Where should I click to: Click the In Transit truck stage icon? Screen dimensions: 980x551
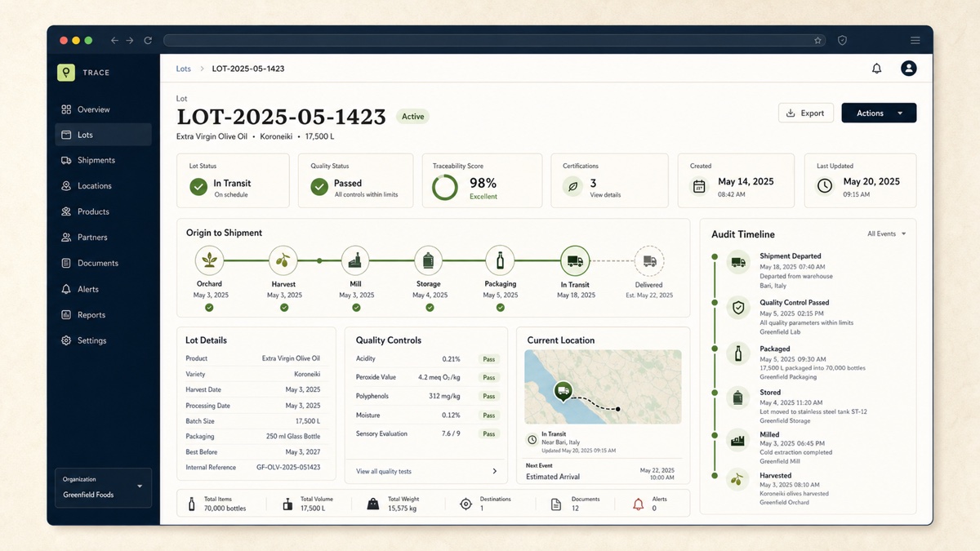click(x=575, y=261)
